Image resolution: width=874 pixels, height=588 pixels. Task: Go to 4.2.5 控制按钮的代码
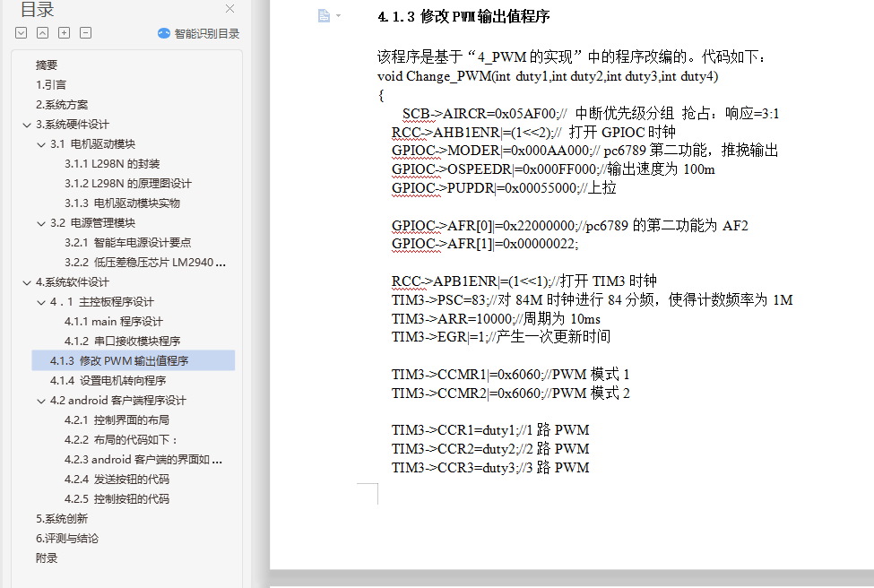click(117, 499)
